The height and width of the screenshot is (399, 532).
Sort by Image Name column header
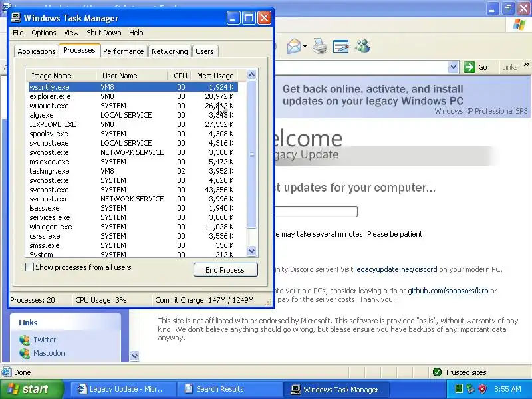(x=62, y=76)
